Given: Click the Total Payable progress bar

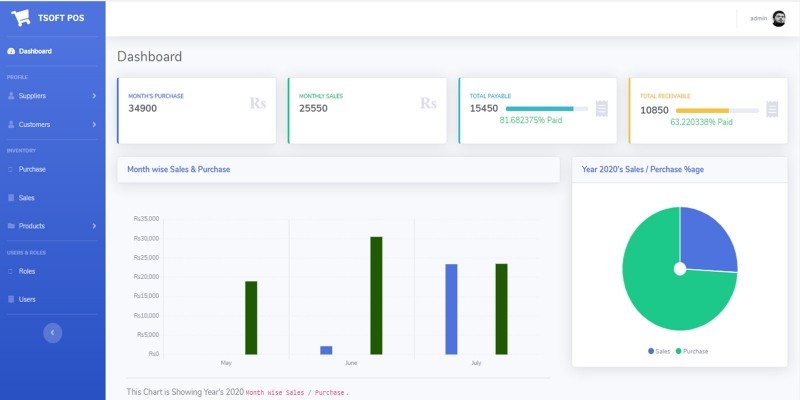Looking at the screenshot, I should (x=546, y=108).
